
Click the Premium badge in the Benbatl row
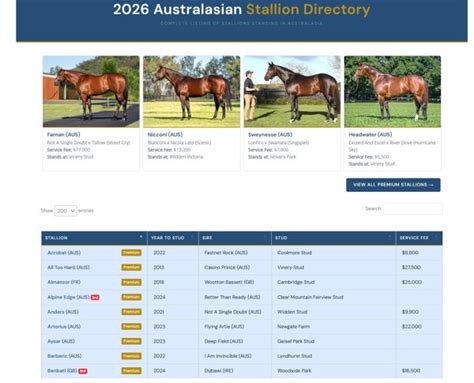(x=131, y=371)
